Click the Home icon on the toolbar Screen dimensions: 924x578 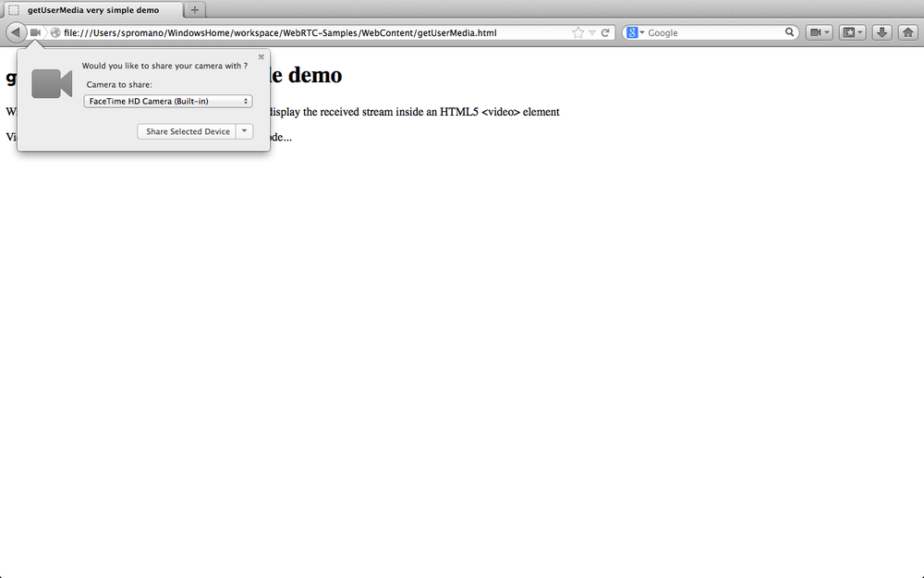tap(909, 31)
